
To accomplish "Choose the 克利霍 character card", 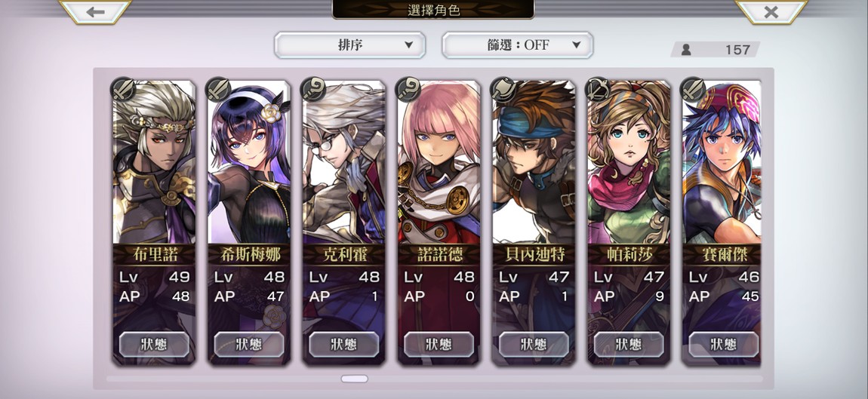I will click(343, 223).
